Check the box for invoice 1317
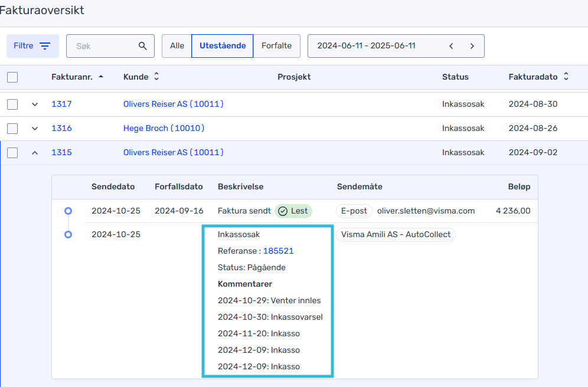This screenshot has height=387, width=588. coord(12,104)
